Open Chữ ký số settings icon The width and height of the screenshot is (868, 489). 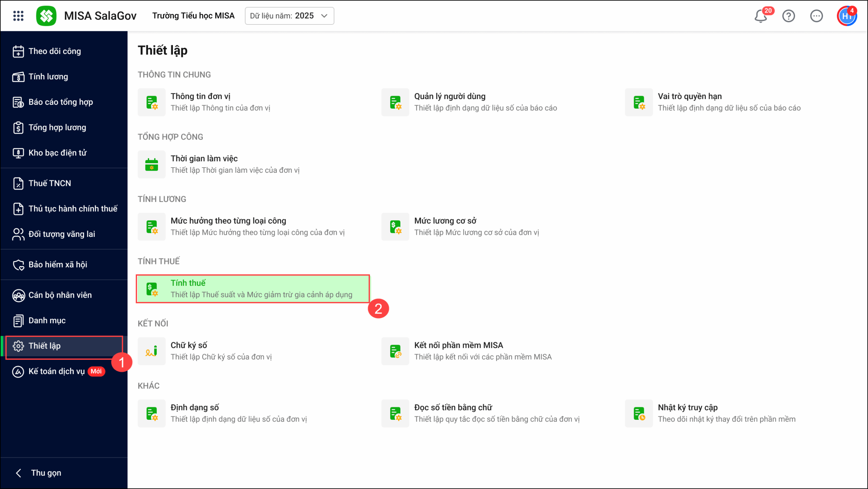(x=152, y=351)
